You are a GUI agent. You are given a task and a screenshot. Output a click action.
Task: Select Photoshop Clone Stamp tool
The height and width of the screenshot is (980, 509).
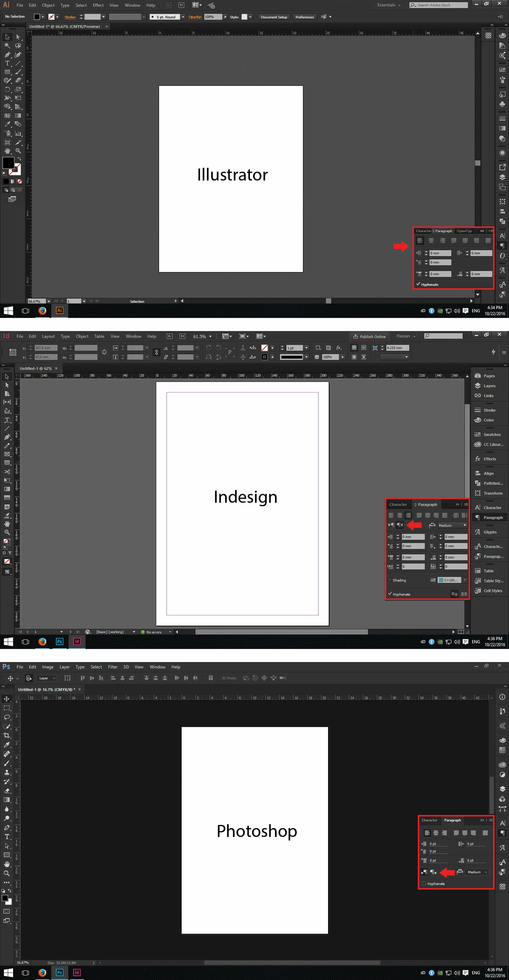pos(7,772)
